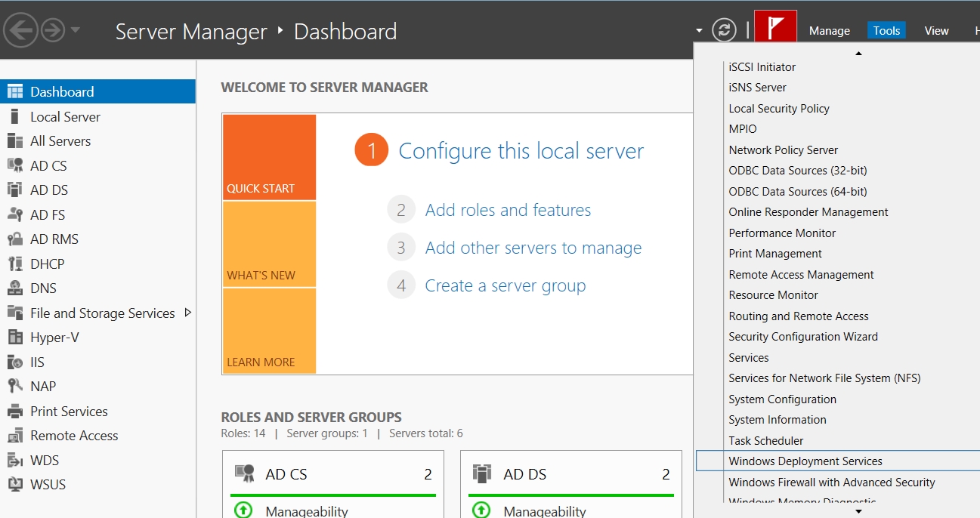Open Network Policy Server from Tools menu
Viewport: 980px width, 518px height.
(784, 150)
